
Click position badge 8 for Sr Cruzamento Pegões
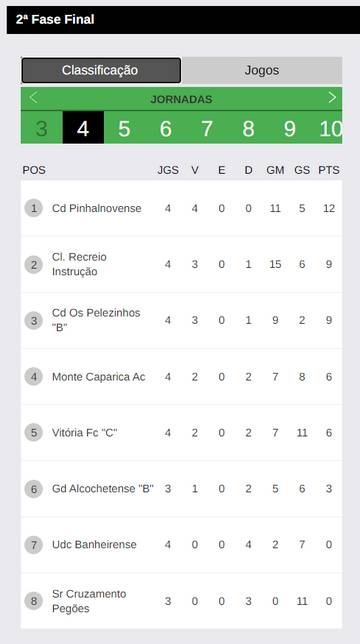pyautogui.click(x=34, y=601)
